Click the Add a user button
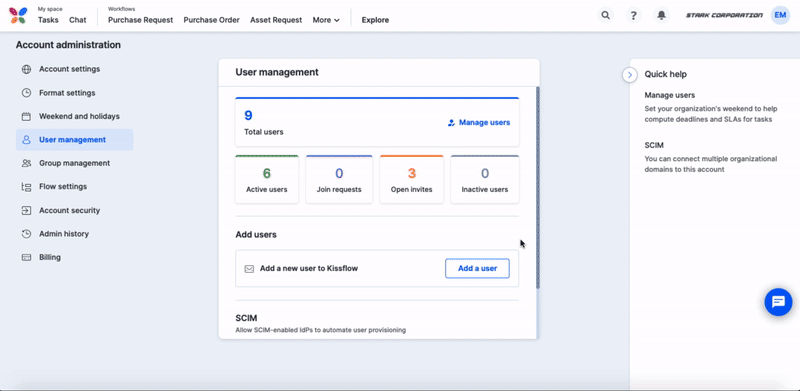 tap(477, 268)
